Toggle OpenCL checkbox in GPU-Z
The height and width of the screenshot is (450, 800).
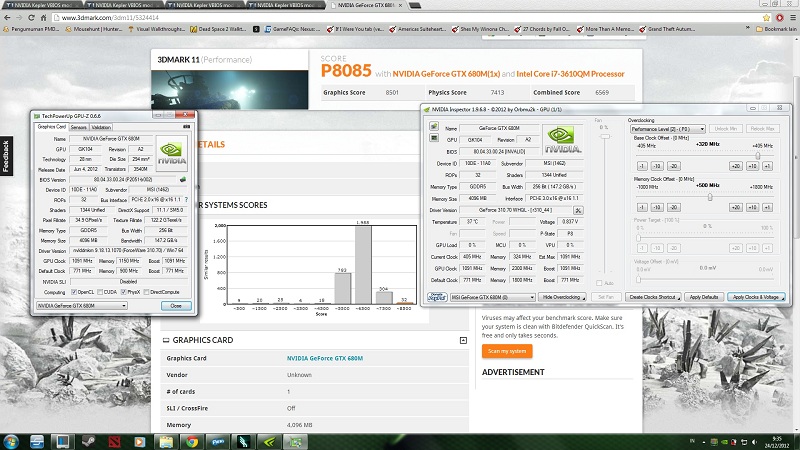(74, 292)
